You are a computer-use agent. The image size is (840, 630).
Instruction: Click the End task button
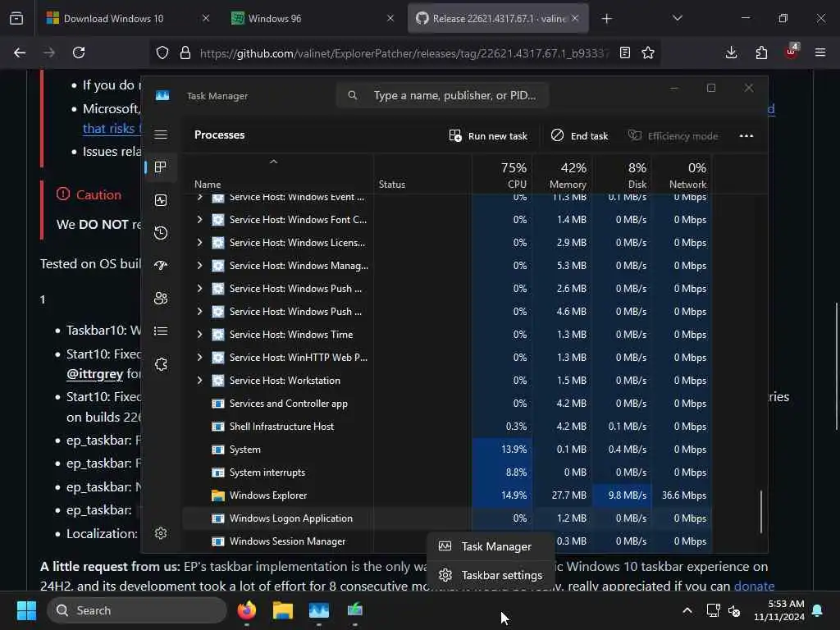click(x=580, y=136)
